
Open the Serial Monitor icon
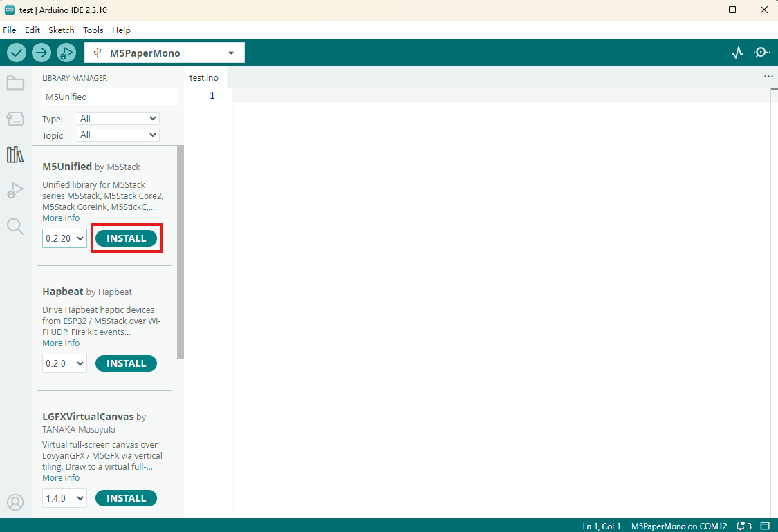[761, 53]
